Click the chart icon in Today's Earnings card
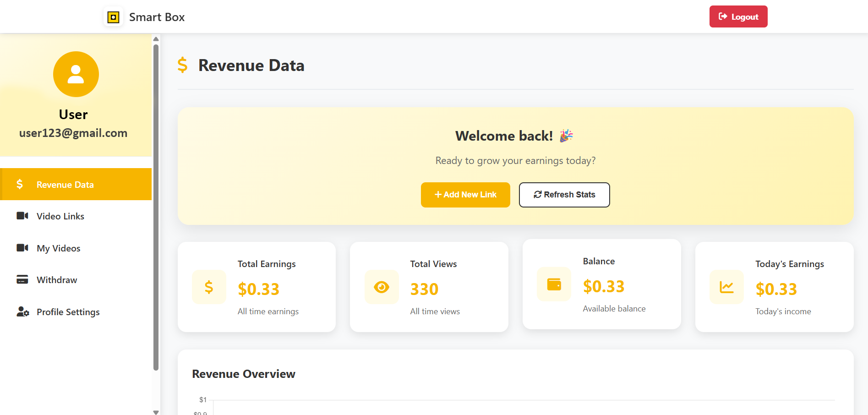868x415 pixels. [726, 287]
